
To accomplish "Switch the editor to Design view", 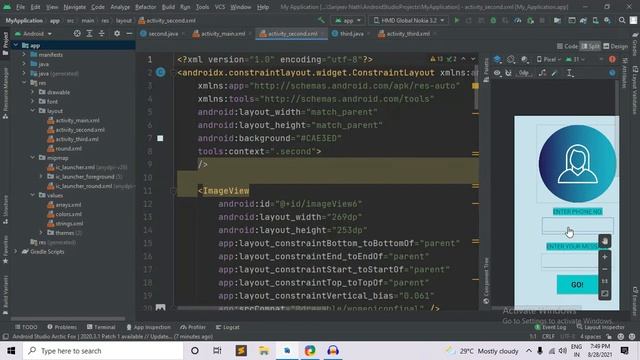I will coord(616,46).
